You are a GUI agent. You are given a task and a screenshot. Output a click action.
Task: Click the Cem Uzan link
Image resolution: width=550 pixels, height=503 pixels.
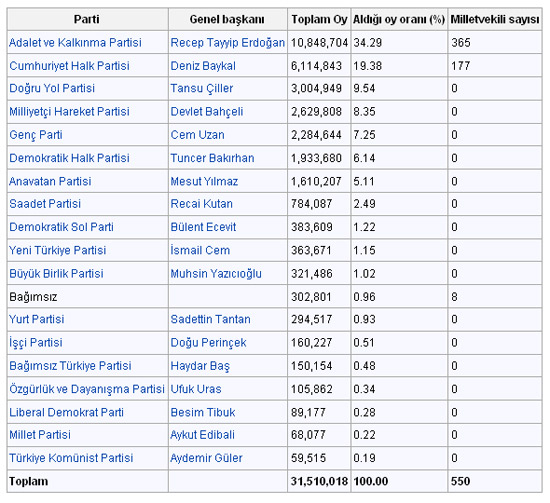[x=197, y=135]
